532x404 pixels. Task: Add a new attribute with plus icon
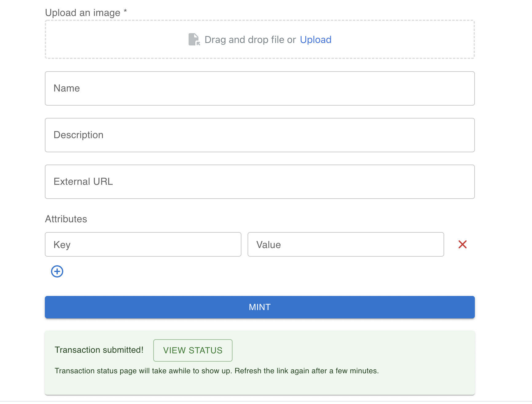coord(57,271)
